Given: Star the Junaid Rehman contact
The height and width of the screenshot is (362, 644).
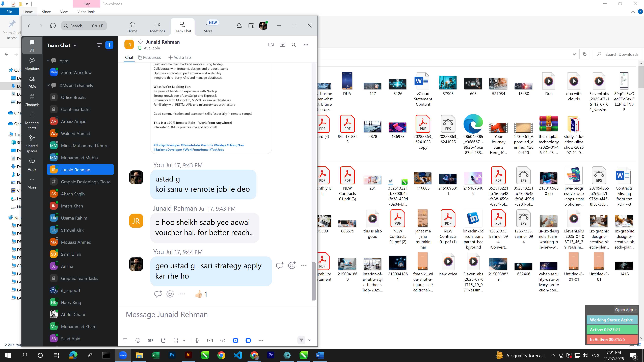Looking at the screenshot, I should (141, 42).
